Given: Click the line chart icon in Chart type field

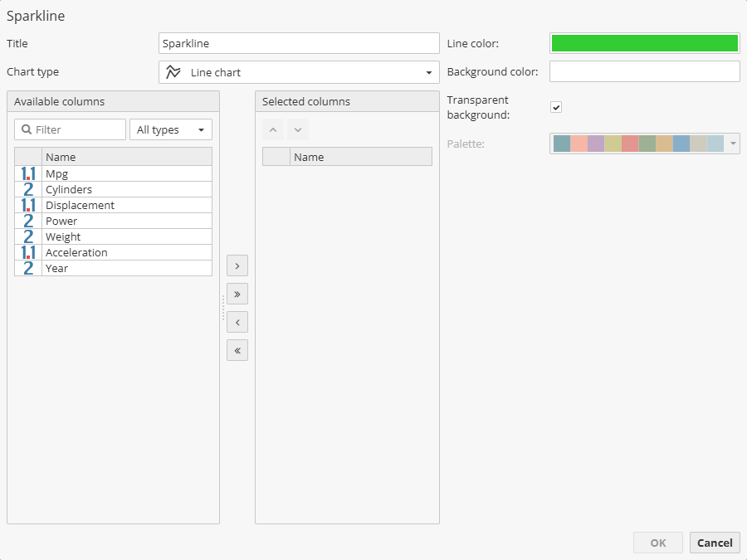Looking at the screenshot, I should coord(173,72).
